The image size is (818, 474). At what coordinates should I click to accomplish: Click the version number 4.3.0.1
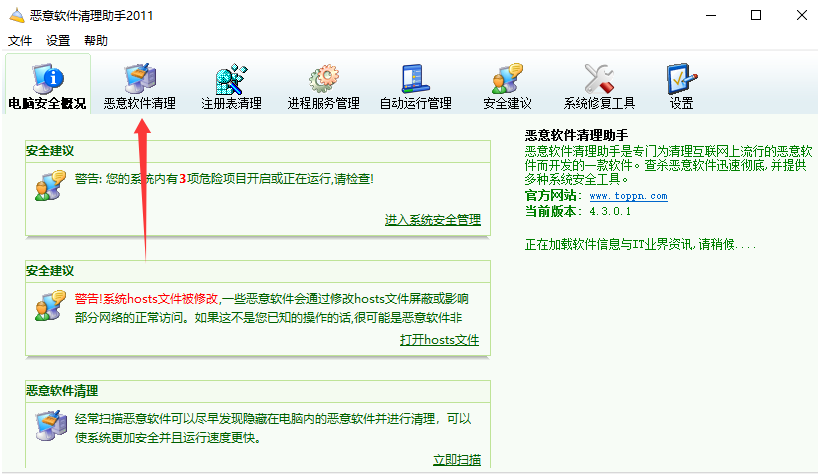point(610,212)
